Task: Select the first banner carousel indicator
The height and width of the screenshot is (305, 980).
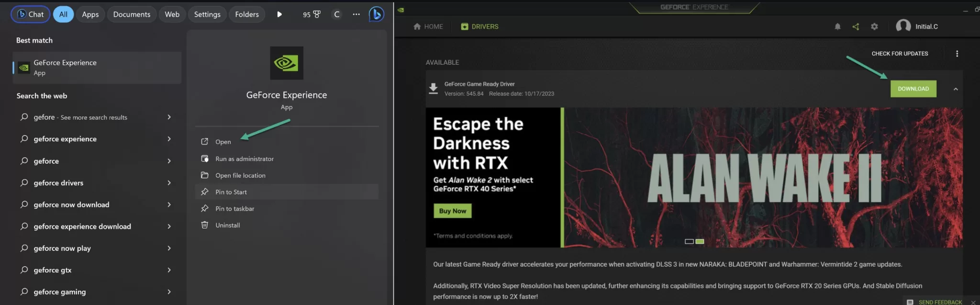Action: click(x=689, y=241)
